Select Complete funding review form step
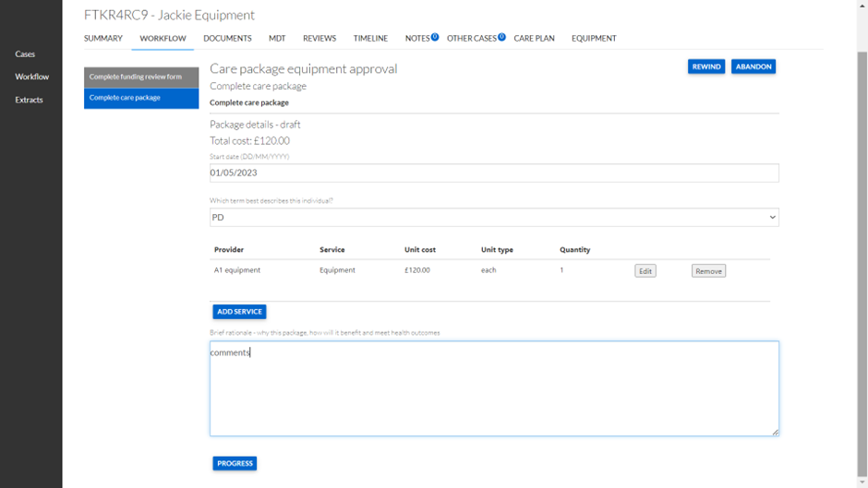This screenshot has width=868, height=488. click(x=141, y=77)
